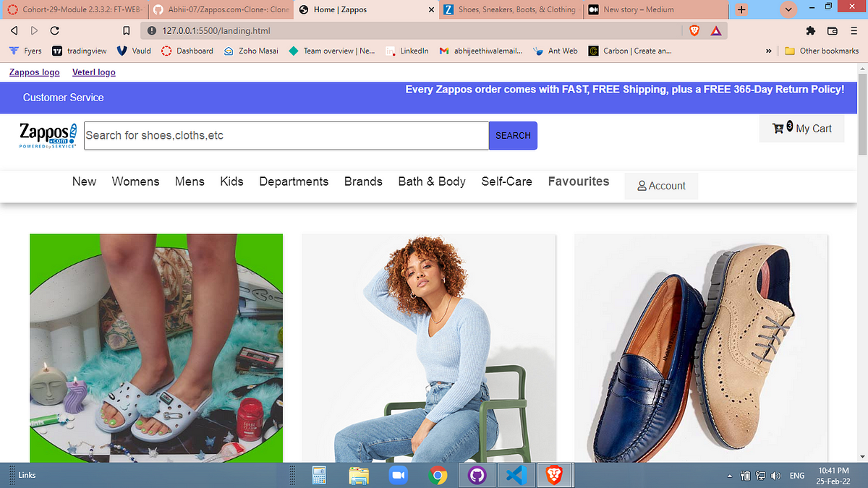
Task: Open Zoom from the taskbar
Action: pyautogui.click(x=398, y=475)
